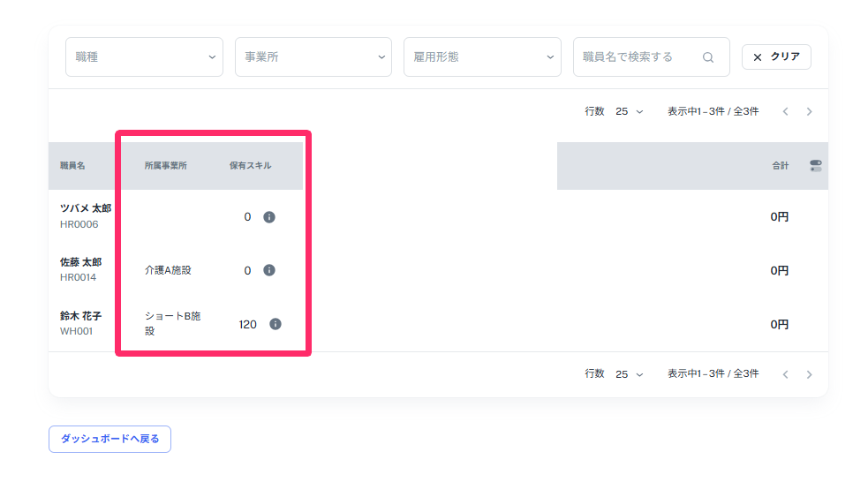Click skill info icon for ツバメ 太郎

tap(269, 217)
